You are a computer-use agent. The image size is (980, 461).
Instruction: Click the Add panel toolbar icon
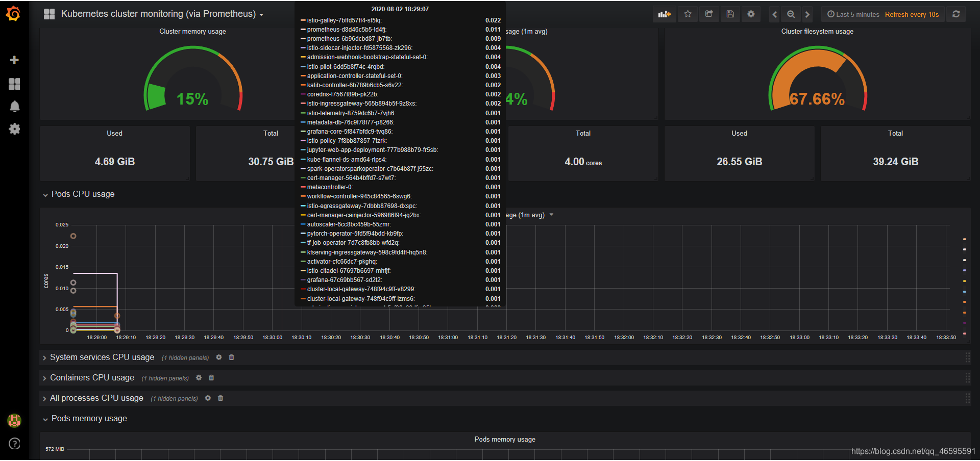pyautogui.click(x=665, y=14)
